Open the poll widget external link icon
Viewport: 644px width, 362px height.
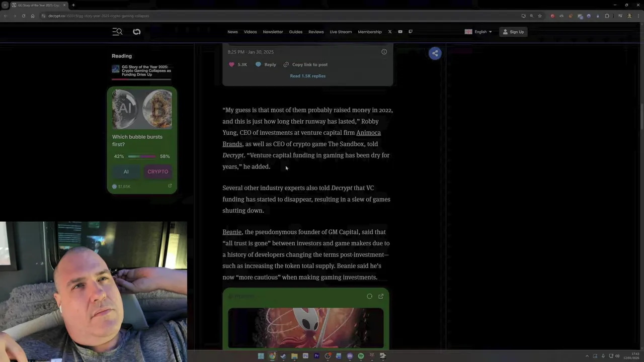(x=170, y=186)
